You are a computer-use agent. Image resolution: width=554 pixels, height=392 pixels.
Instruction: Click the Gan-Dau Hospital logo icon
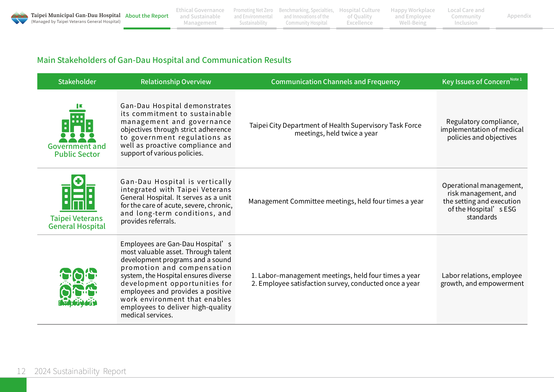coord(20,18)
